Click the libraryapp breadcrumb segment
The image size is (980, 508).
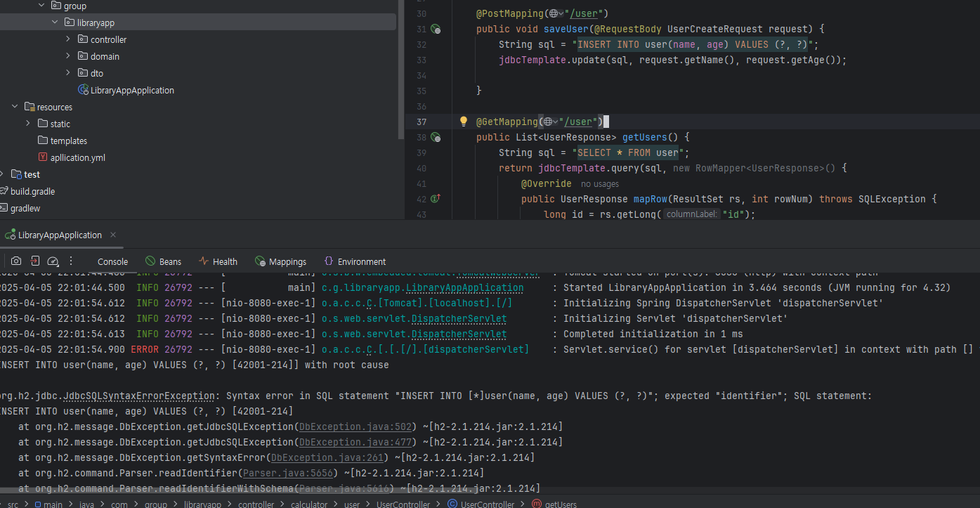[203, 504]
